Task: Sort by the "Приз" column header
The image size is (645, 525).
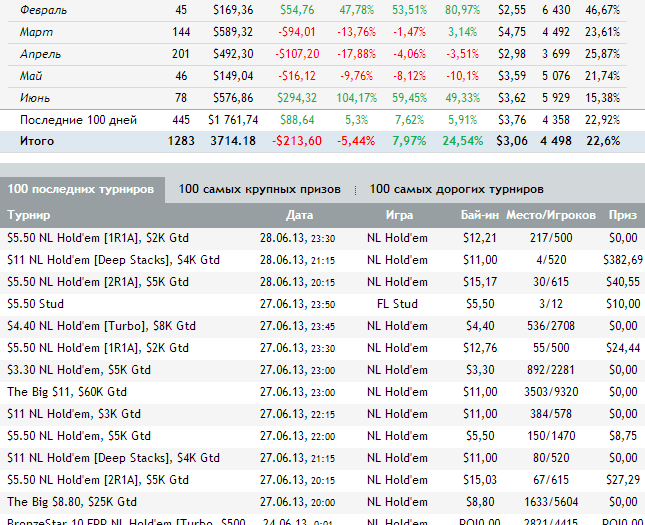Action: 622,215
